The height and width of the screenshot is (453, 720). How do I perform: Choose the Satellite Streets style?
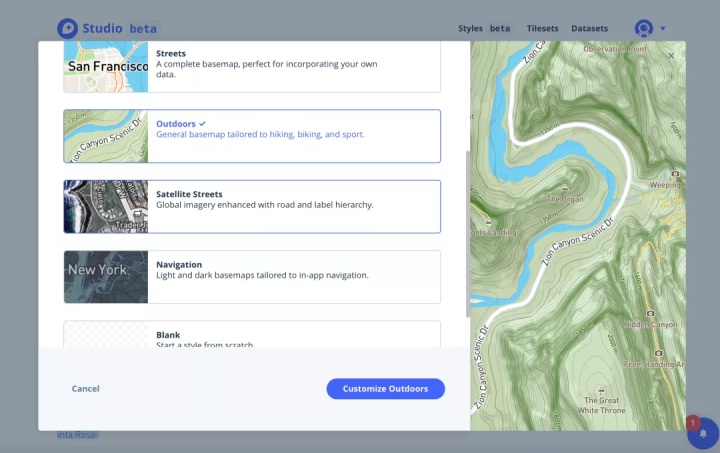pyautogui.click(x=252, y=207)
